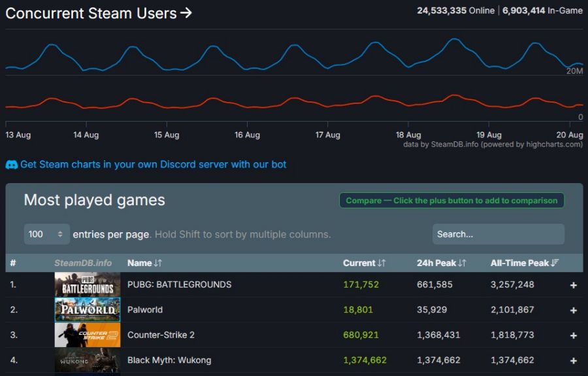This screenshot has width=588, height=376.
Task: Click the 6,903,414 In-Game counter
Action: point(542,10)
